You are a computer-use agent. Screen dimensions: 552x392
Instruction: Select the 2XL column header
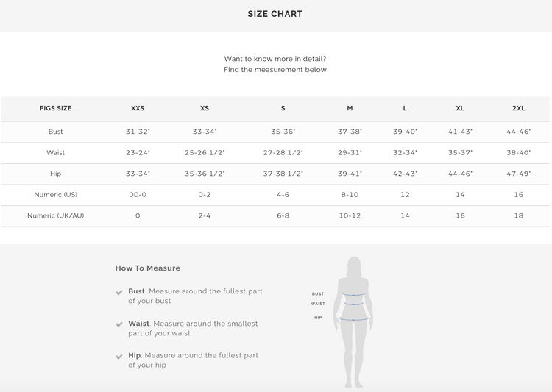[x=519, y=108]
